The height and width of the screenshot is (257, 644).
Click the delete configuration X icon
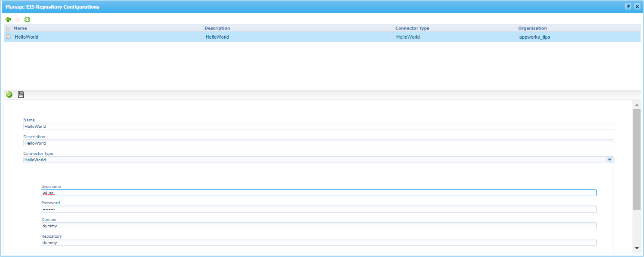pos(18,19)
